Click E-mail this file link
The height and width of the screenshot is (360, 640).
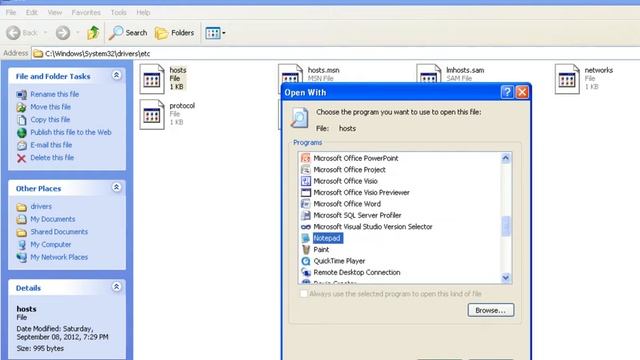click(51, 145)
